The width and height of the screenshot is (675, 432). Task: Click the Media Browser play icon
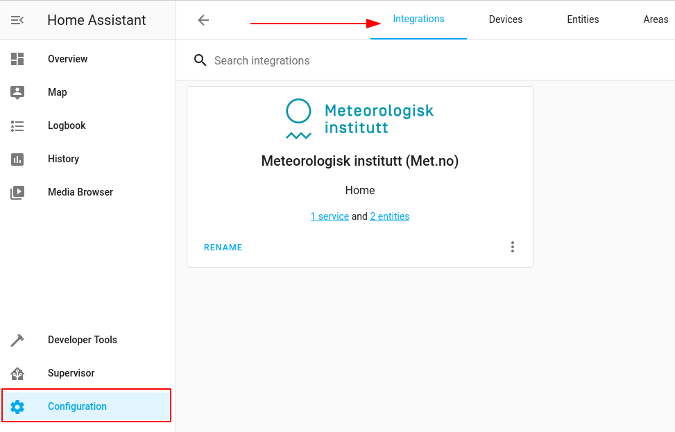(x=17, y=192)
